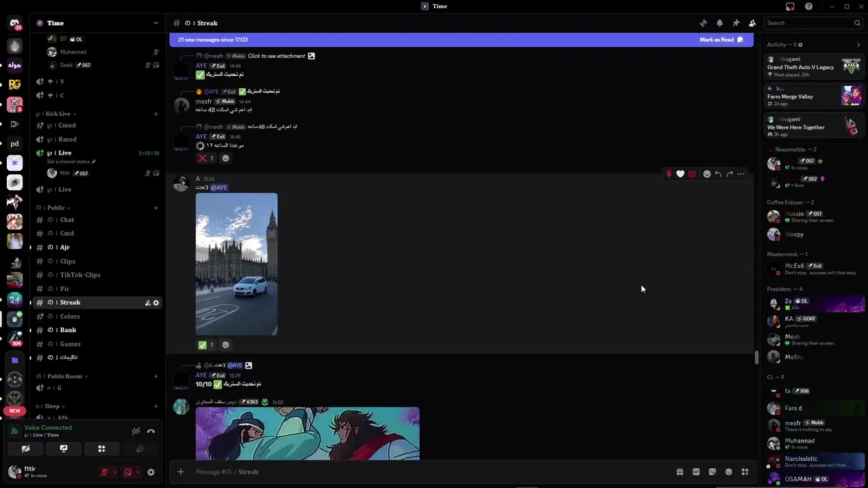Open the Ajr channel

[x=98, y=247]
